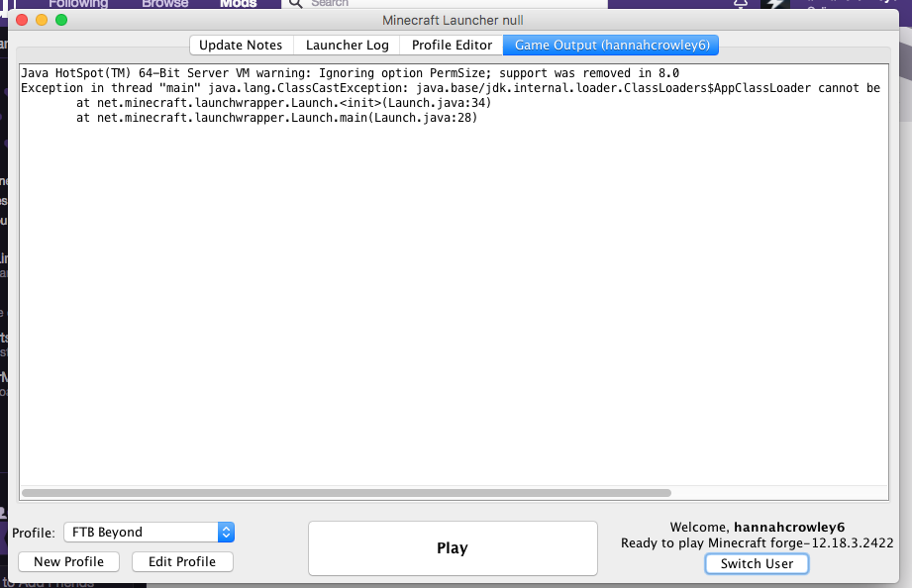The width and height of the screenshot is (912, 588).
Task: Open Browse in the background Twitch window
Action: (x=165, y=4)
